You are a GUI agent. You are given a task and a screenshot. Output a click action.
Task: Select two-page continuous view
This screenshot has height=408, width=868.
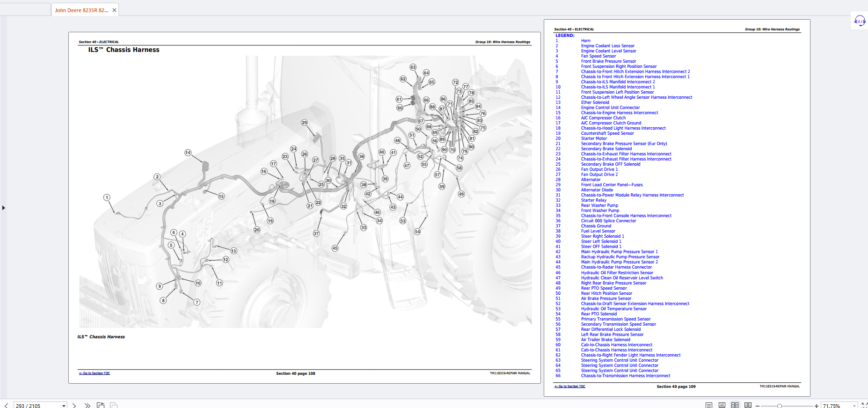click(x=748, y=405)
